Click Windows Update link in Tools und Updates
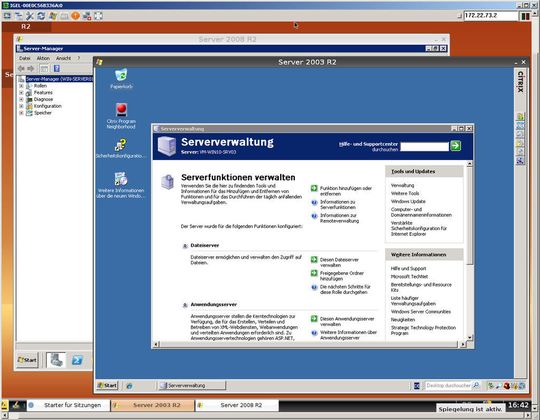Screen dimensions: 540x420 [408, 201]
